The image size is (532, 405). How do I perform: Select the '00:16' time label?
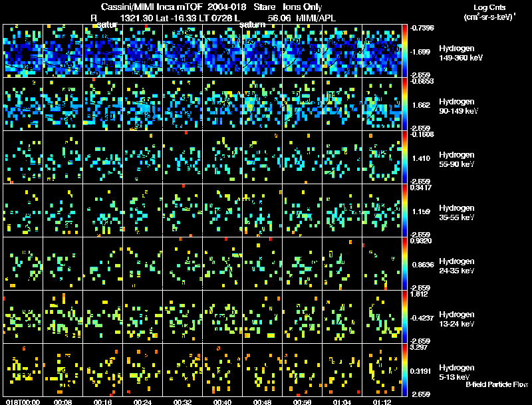coord(103,402)
